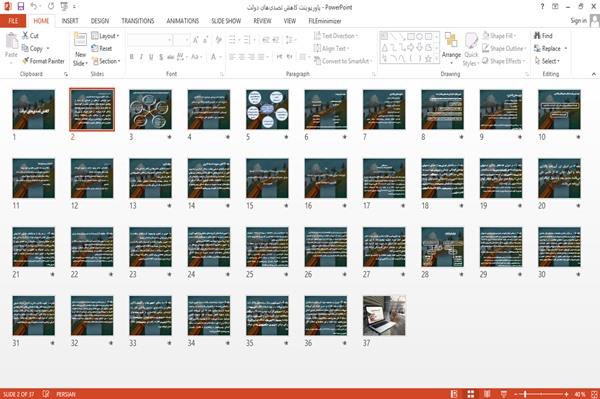Select slide 37 laptop thumbnail
600x399 pixels.
[x=384, y=316]
